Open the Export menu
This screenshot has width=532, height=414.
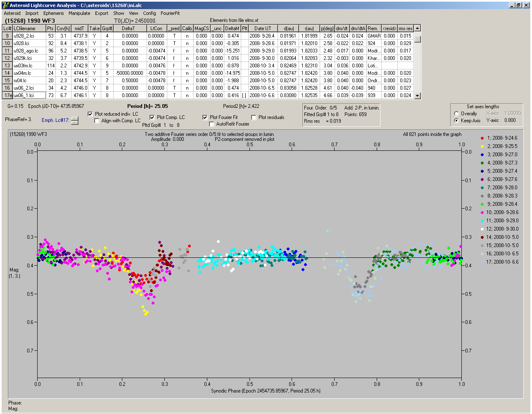click(x=102, y=13)
